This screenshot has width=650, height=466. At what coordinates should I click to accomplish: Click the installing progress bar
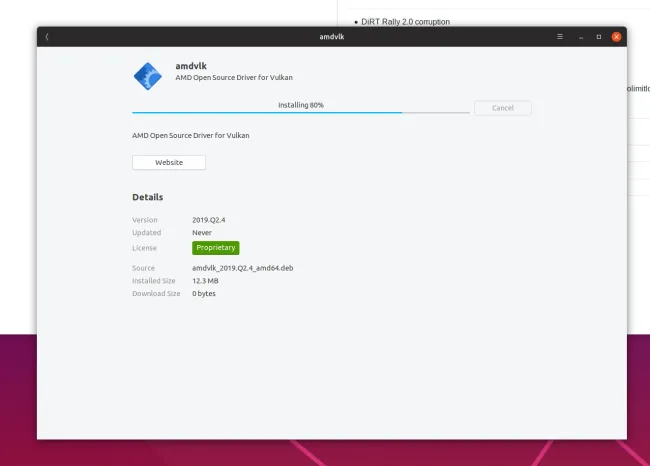point(301,112)
